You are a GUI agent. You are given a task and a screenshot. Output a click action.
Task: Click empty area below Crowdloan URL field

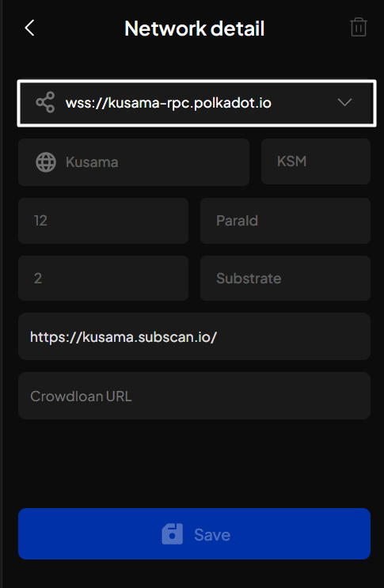[x=194, y=464]
